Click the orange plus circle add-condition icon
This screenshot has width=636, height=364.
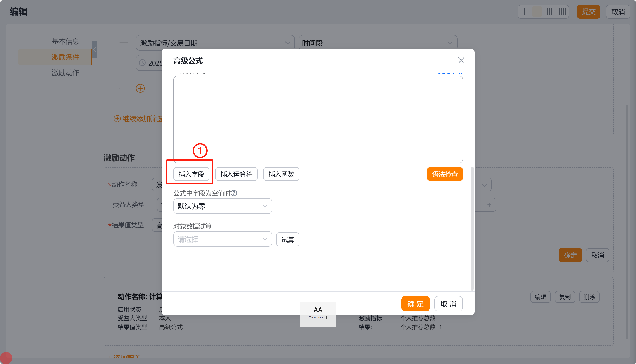click(140, 88)
